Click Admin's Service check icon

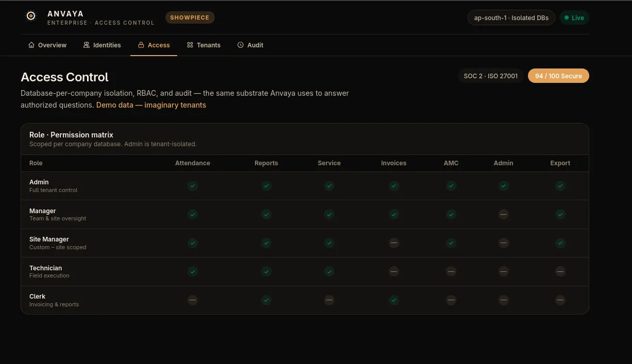329,186
